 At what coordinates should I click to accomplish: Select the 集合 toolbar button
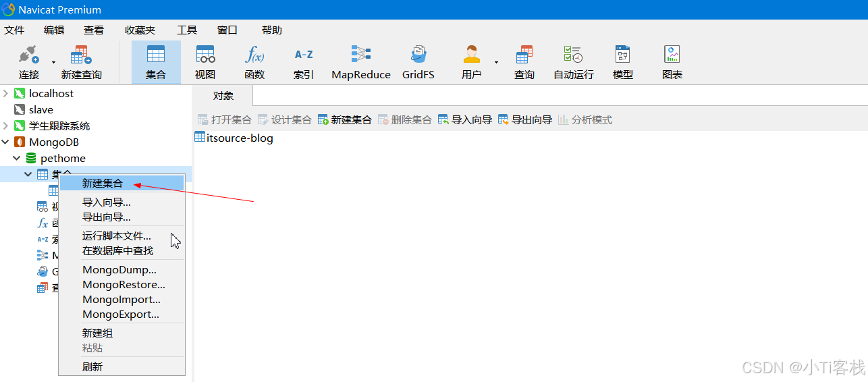coord(156,62)
